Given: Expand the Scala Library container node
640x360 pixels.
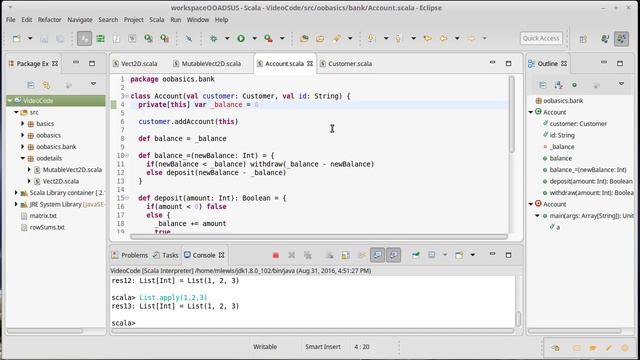Looking at the screenshot, I should coord(16,192).
